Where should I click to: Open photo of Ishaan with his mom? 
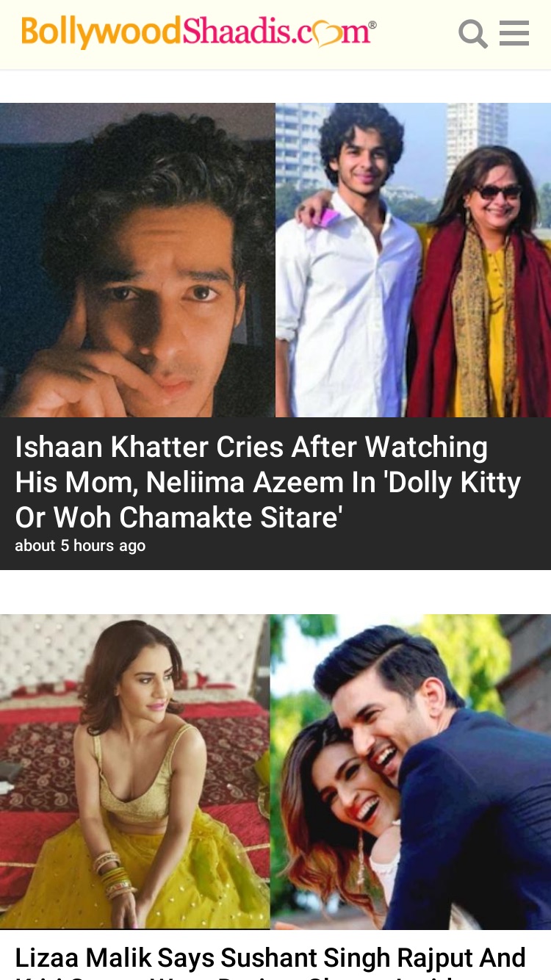(x=414, y=260)
